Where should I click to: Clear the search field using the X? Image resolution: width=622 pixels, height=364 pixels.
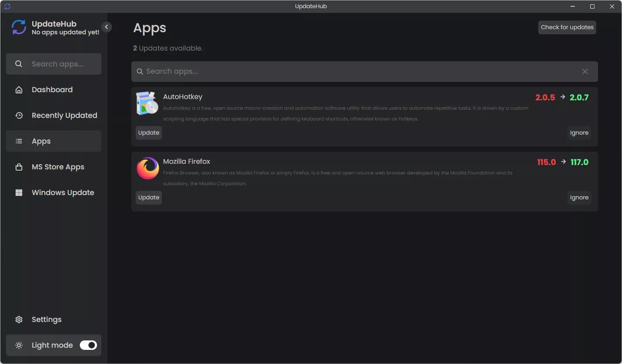click(x=585, y=71)
